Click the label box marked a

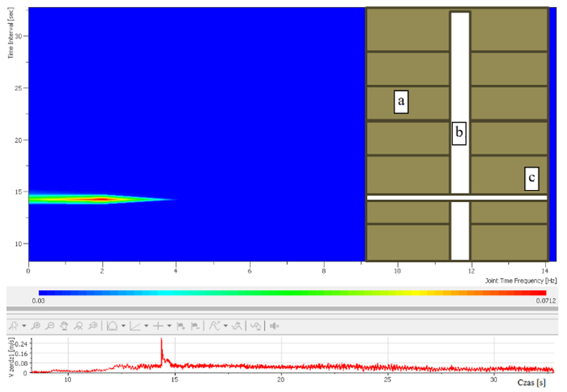coord(401,102)
